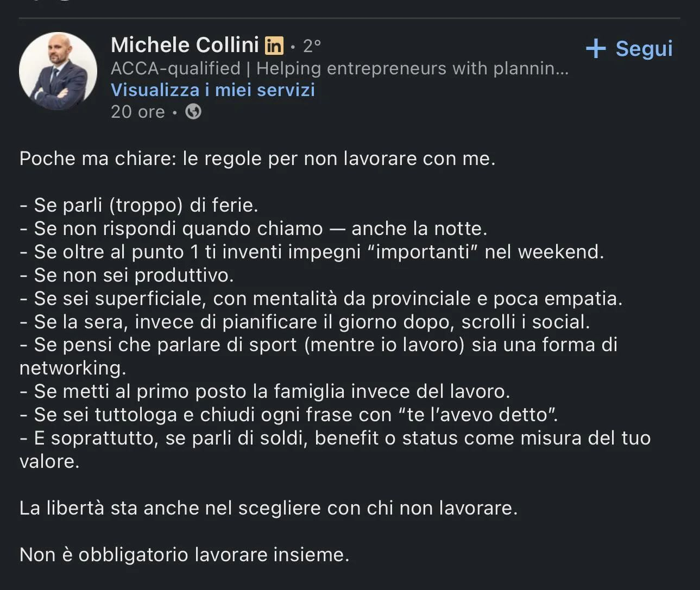Click the line about famiglia invece del lavoro
Image resolution: width=700 pixels, height=590 pixels.
click(x=265, y=391)
